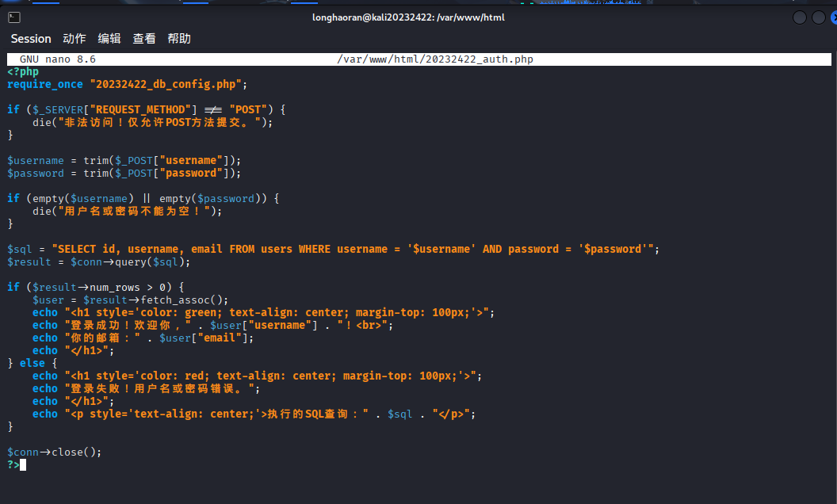The height and width of the screenshot is (504, 837).
Task: Click the "POST" string in the if condition
Action: click(247, 110)
